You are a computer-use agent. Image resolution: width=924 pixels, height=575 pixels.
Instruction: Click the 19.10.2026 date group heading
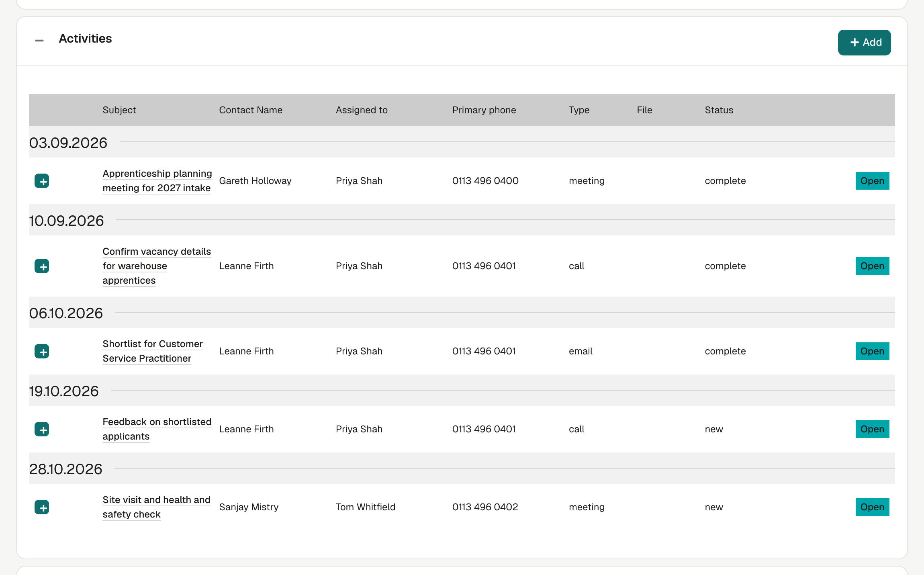(64, 391)
